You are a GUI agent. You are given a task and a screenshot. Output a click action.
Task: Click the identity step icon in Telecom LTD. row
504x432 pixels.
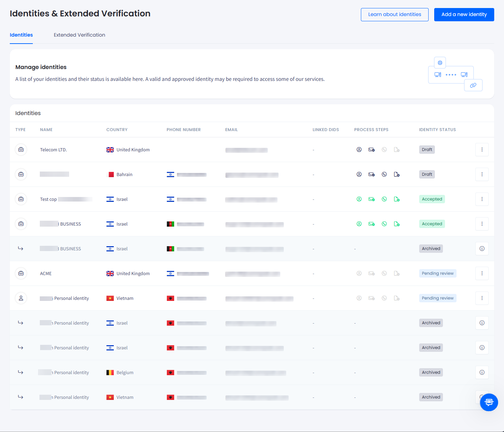click(x=359, y=150)
